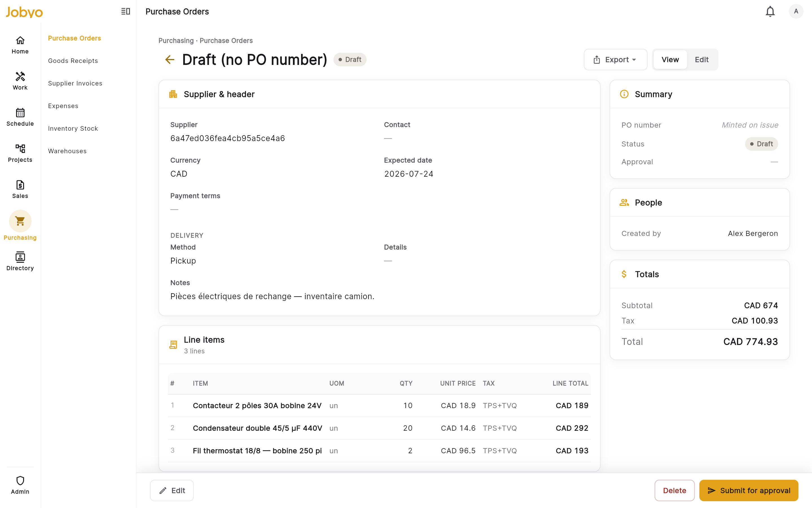The image size is (812, 508).
Task: Switch to View mode tab
Action: pyautogui.click(x=670, y=60)
